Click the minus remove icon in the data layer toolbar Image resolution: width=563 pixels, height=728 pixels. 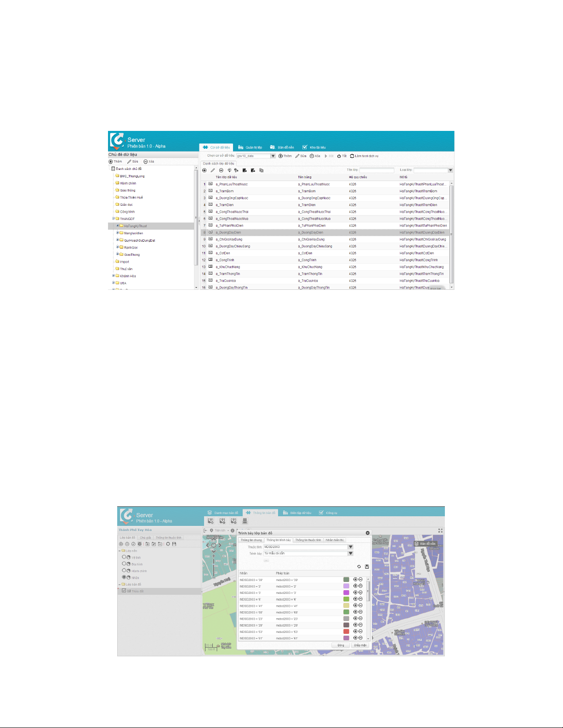[x=221, y=170]
